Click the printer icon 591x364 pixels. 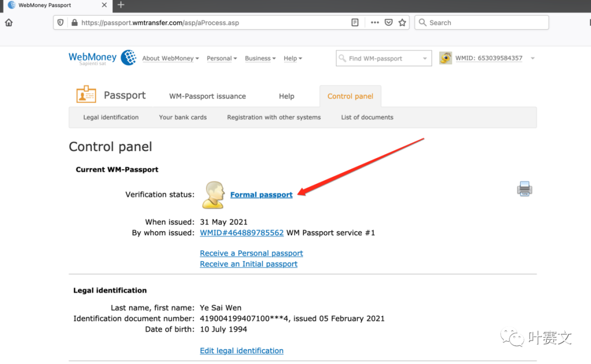[524, 189]
